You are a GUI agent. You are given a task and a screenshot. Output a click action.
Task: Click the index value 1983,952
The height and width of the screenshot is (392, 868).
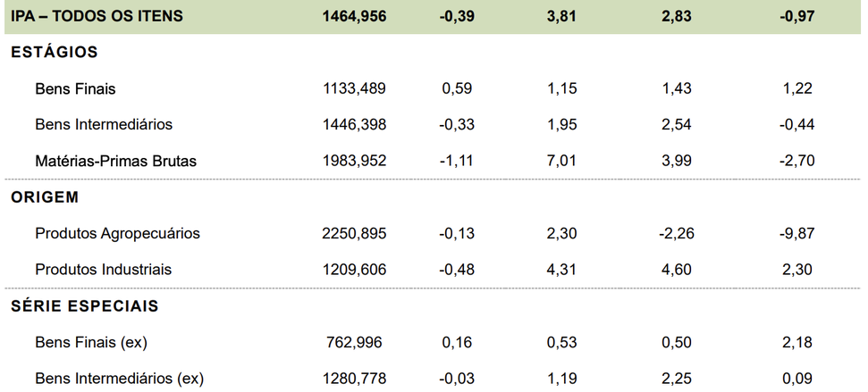[354, 162]
